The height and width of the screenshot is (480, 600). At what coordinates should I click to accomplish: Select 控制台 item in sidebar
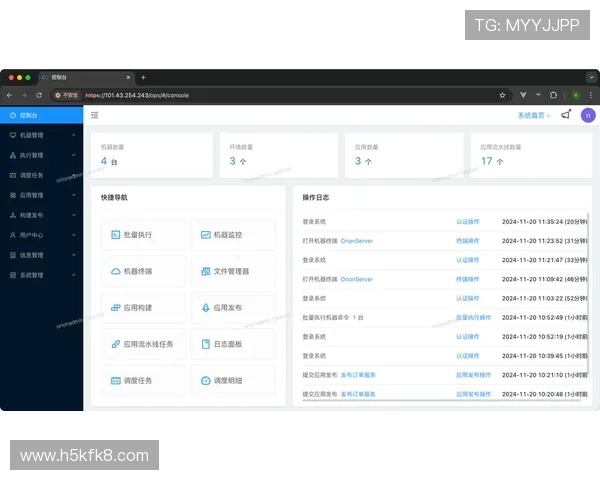pos(42,115)
